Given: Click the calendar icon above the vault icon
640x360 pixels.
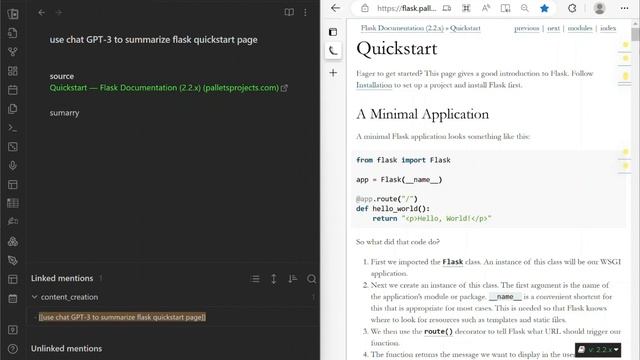Looking at the screenshot, I should point(13,298).
